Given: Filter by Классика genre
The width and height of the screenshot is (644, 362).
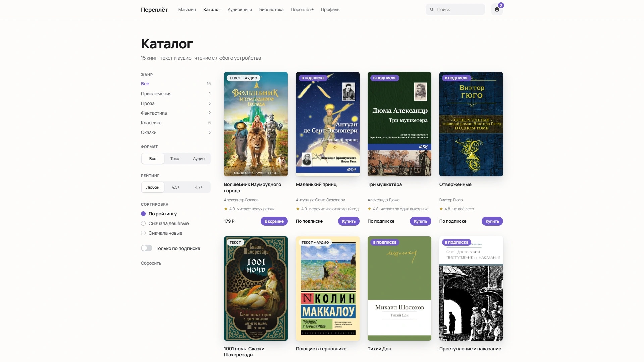Looking at the screenshot, I should [x=176, y=123].
